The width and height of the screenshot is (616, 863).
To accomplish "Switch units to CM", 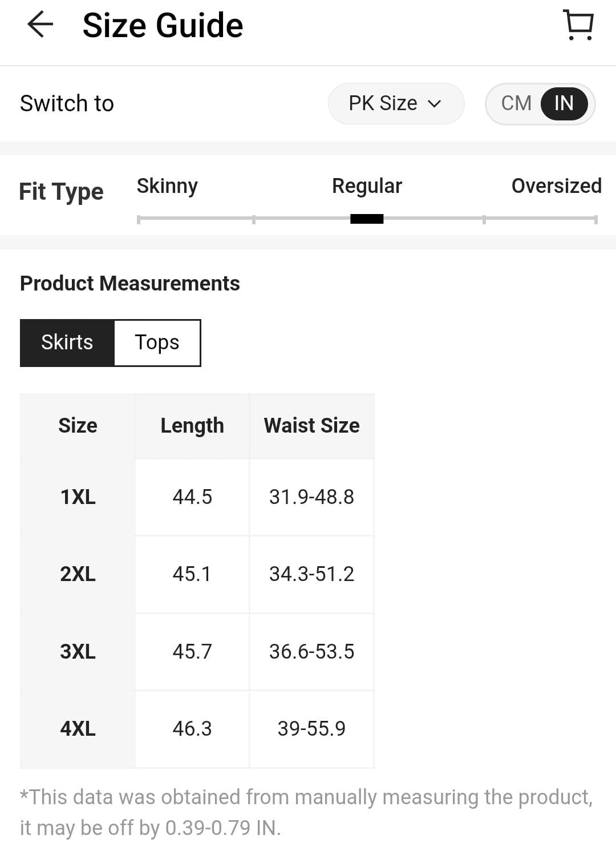I will [516, 103].
